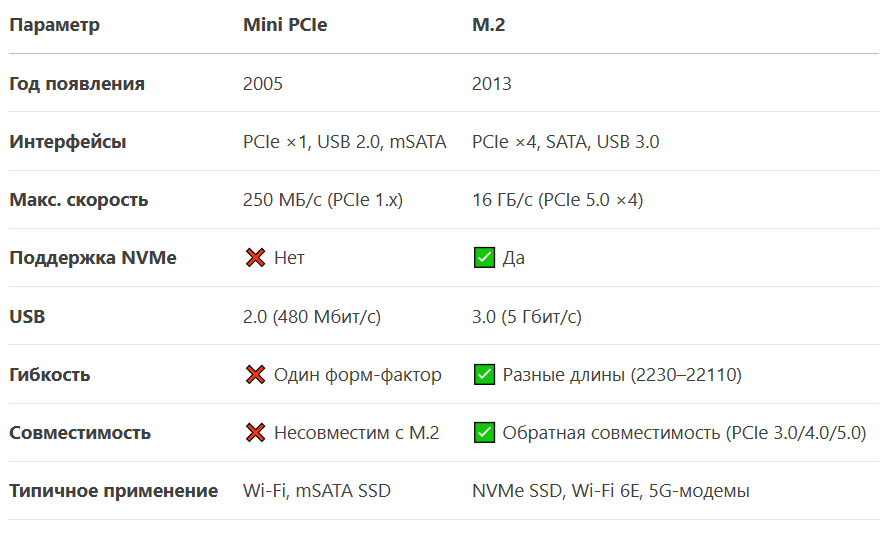Select the M.2 column header
Image resolution: width=892 pixels, height=534 pixels.
(489, 25)
